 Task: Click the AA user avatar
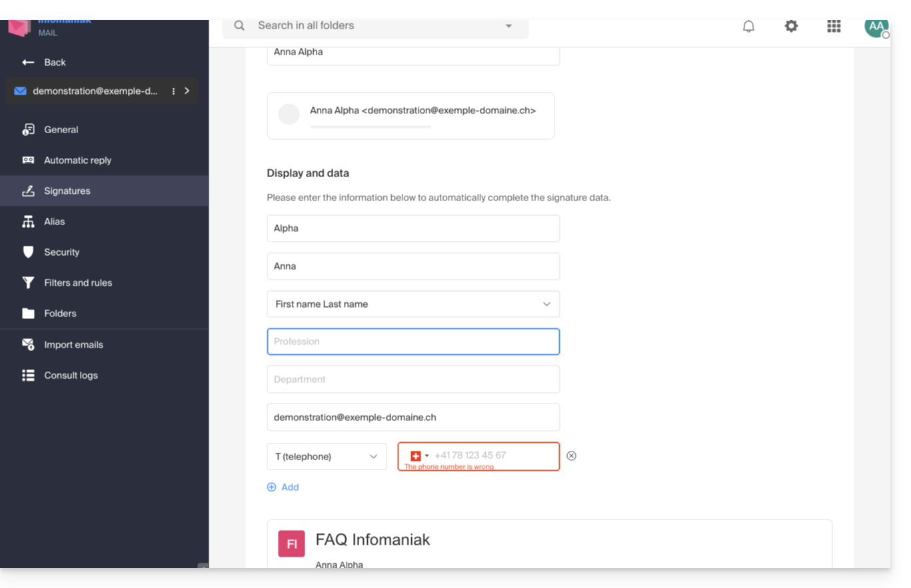876,27
